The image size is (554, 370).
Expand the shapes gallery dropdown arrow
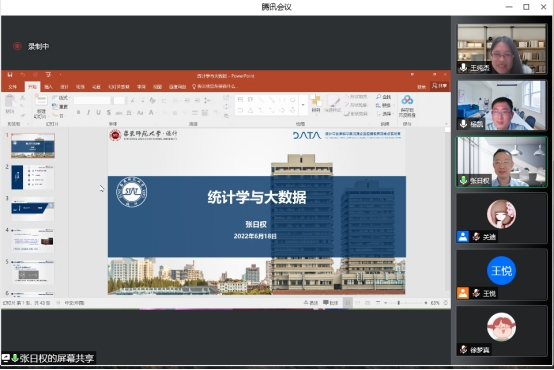click(303, 105)
